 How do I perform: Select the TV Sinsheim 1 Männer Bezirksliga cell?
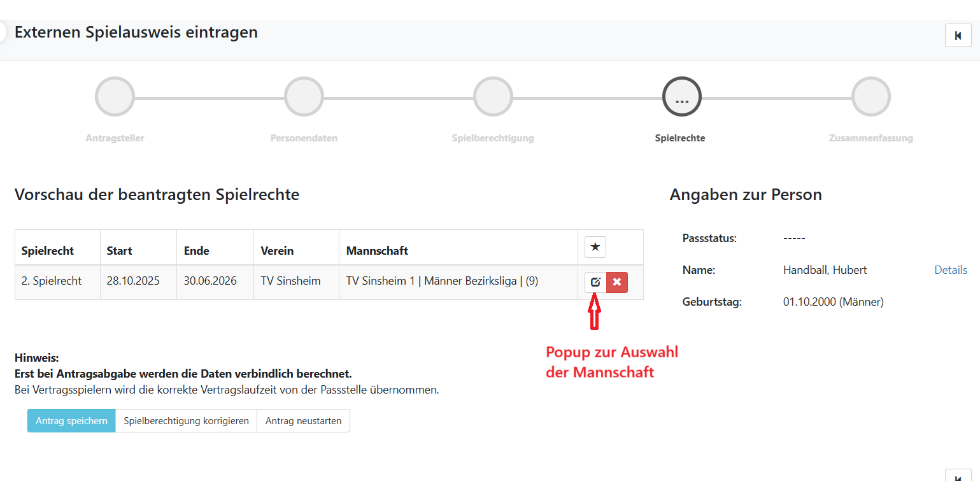click(x=442, y=281)
